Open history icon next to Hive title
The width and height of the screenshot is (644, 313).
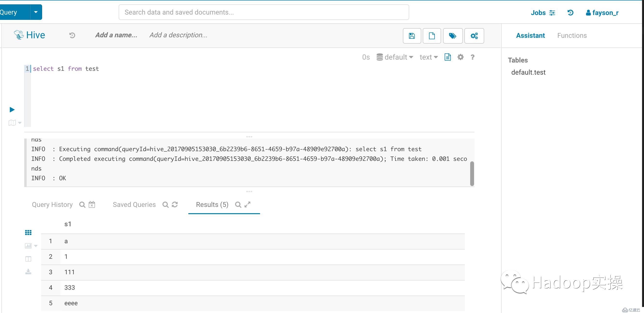[x=72, y=35]
